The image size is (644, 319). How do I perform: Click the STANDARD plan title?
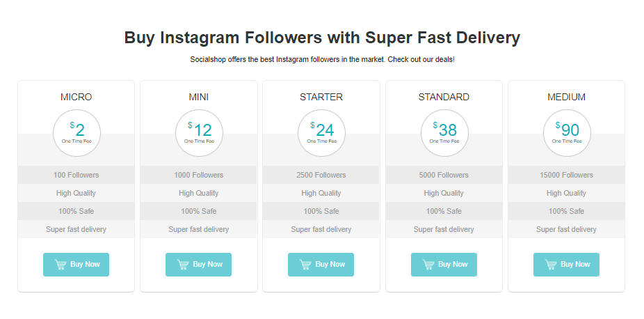coord(444,97)
